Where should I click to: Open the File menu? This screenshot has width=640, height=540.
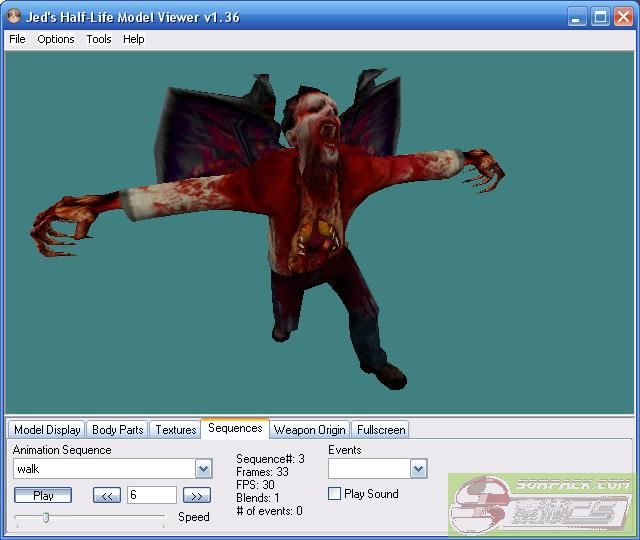coord(17,39)
